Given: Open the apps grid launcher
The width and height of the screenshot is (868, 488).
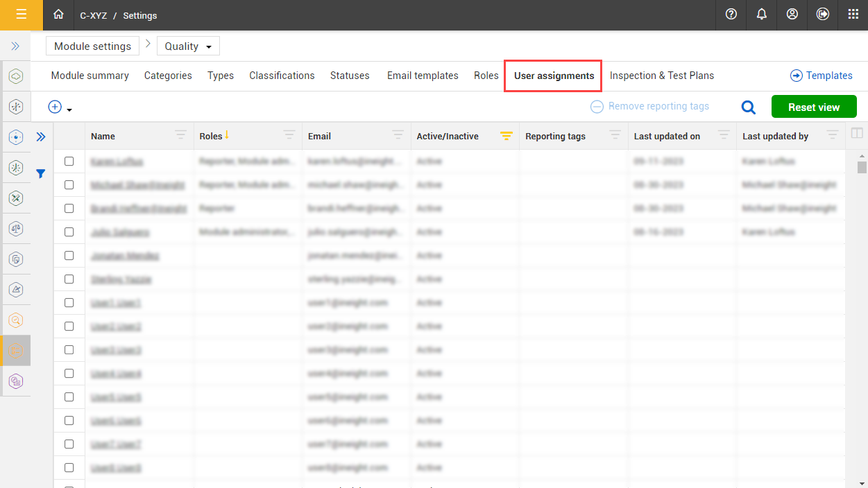Looking at the screenshot, I should [x=853, y=15].
